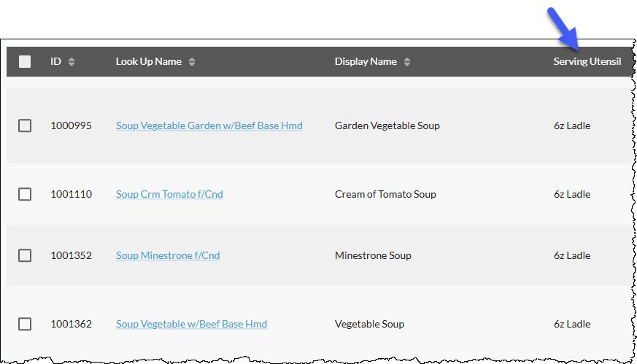
Task: Click sort arrows next to Display Name
Action: pos(407,62)
